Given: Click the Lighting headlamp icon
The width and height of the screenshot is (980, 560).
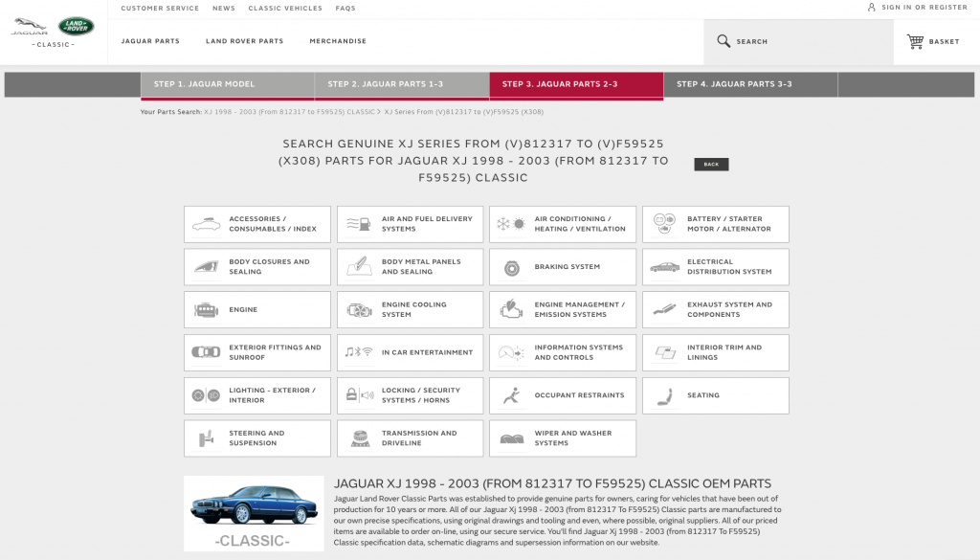Looking at the screenshot, I should point(206,395).
